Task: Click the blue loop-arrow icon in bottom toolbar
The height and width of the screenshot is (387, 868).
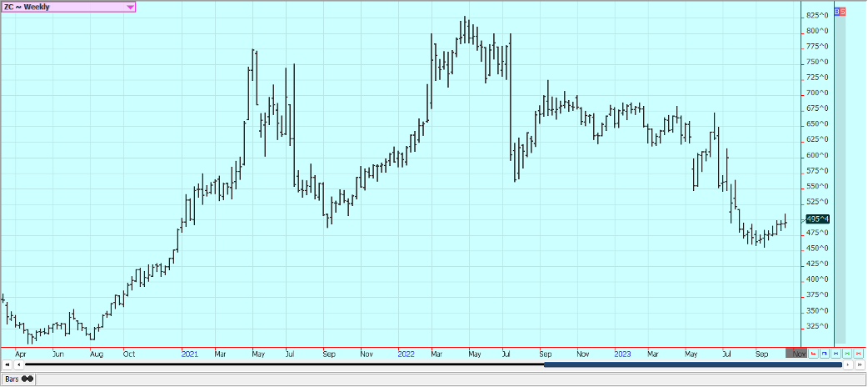Action: click(825, 353)
